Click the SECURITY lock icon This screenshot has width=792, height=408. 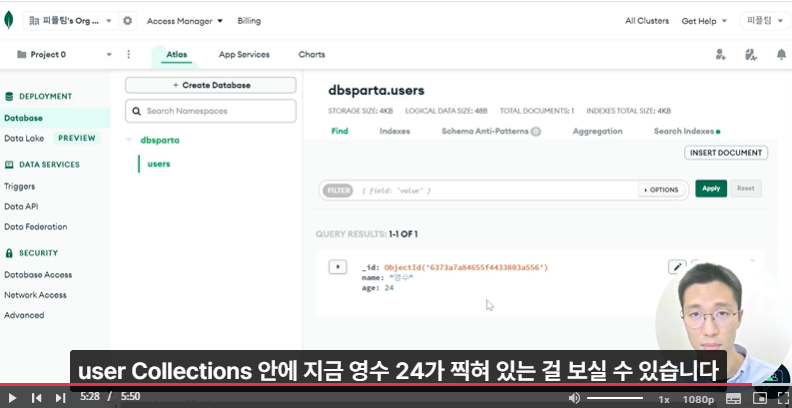[x=9, y=252]
